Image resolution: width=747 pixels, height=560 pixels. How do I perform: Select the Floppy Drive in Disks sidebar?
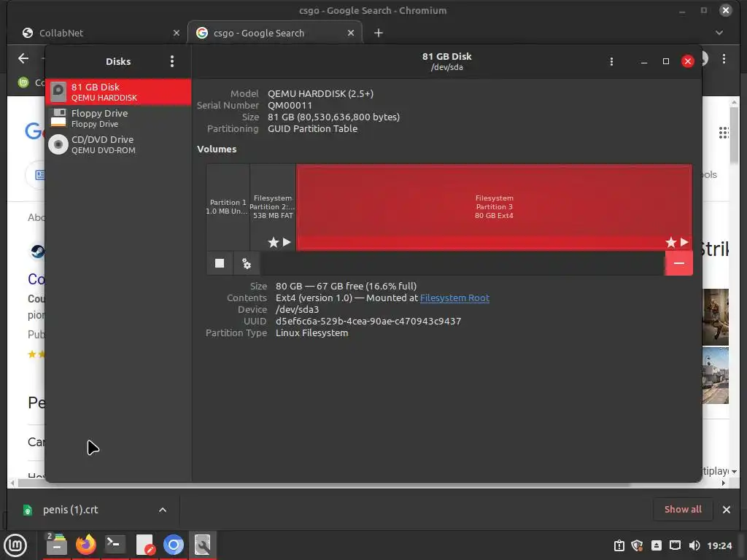click(118, 118)
